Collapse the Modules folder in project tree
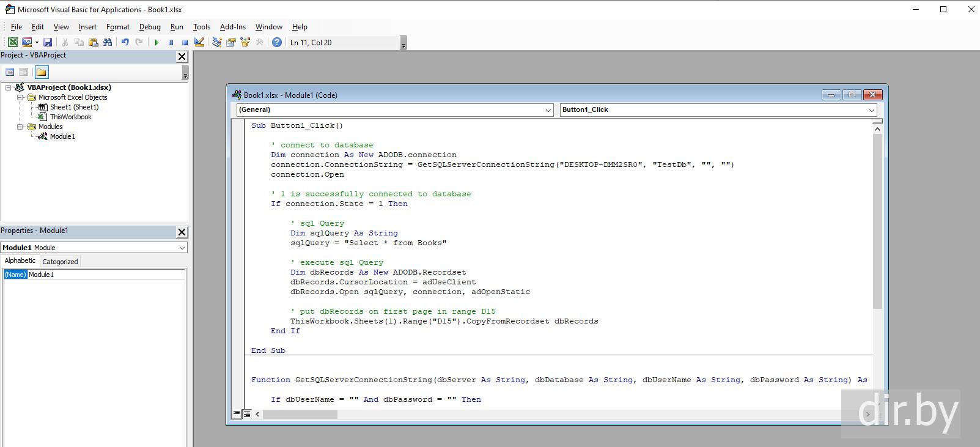The height and width of the screenshot is (447, 980). coord(20,127)
